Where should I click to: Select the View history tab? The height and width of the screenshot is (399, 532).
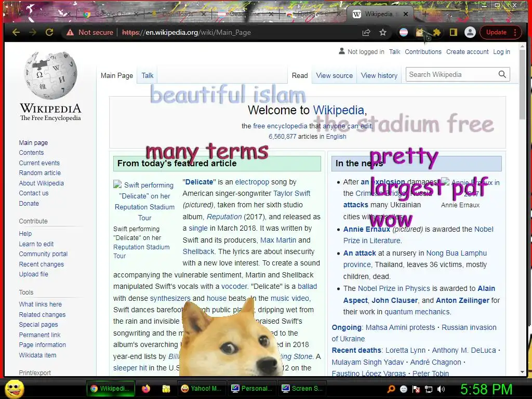[x=379, y=75]
